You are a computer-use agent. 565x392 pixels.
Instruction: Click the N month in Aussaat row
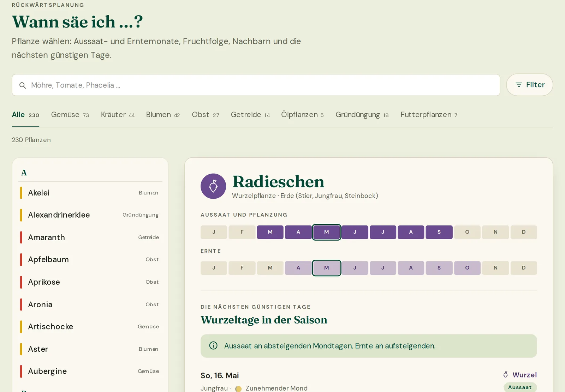495,232
